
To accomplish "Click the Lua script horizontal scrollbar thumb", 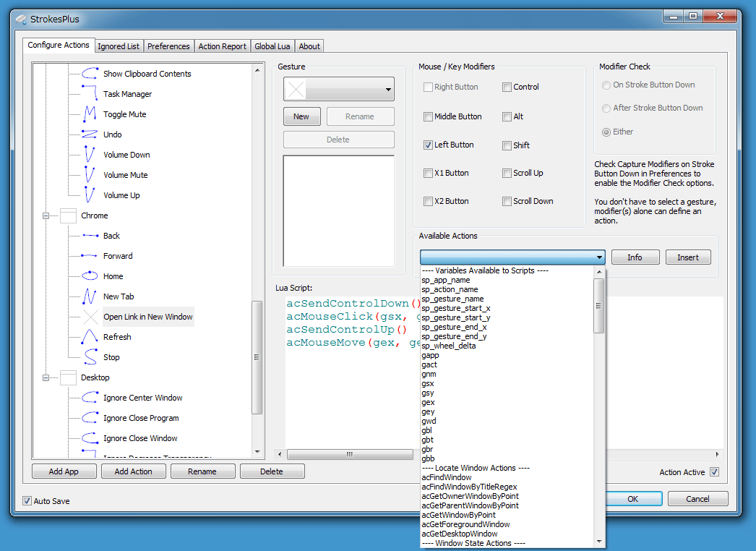I will pos(350,454).
